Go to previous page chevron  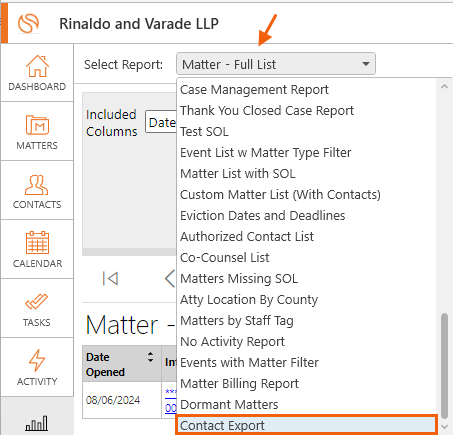click(170, 279)
